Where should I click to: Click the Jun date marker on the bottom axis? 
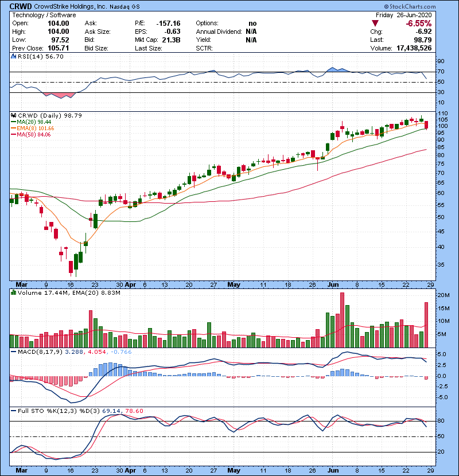pyautogui.click(x=333, y=470)
